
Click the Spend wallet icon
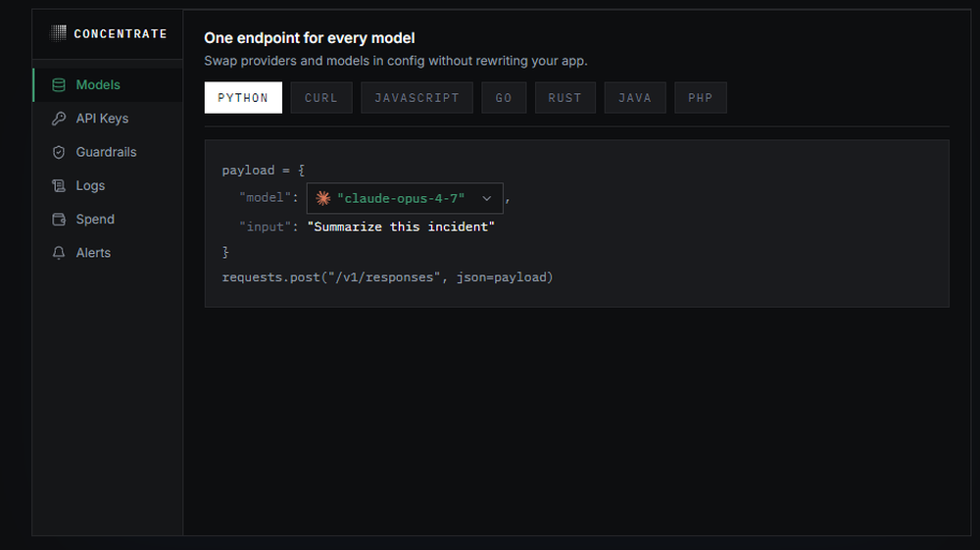point(59,220)
